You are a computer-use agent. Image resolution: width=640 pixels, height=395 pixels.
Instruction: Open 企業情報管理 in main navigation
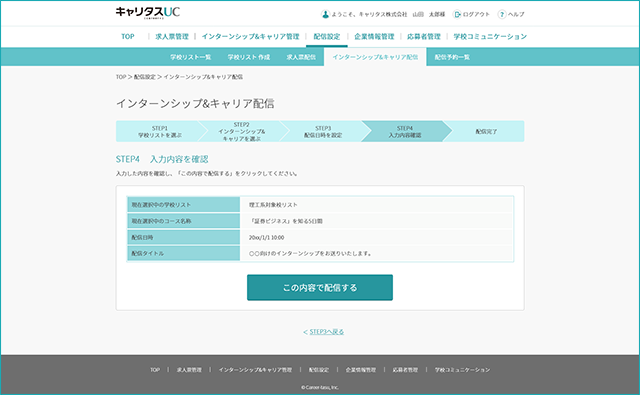click(374, 36)
